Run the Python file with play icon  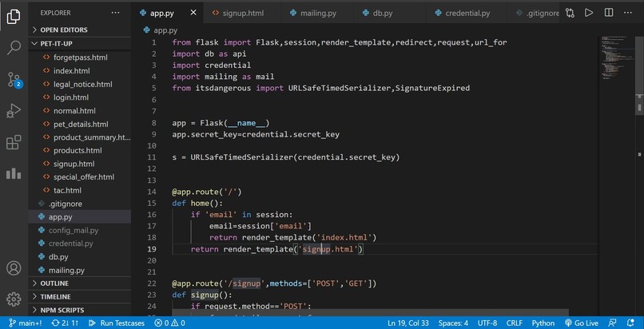pos(589,13)
